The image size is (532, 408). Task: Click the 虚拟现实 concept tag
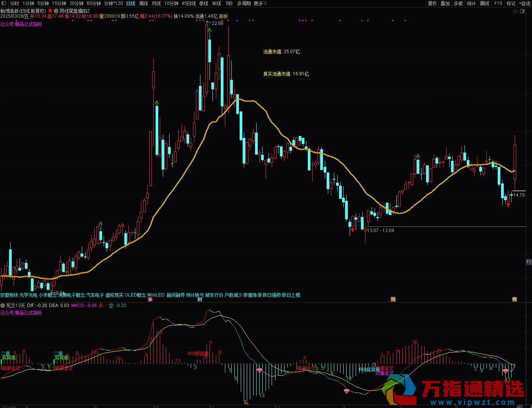(114, 295)
